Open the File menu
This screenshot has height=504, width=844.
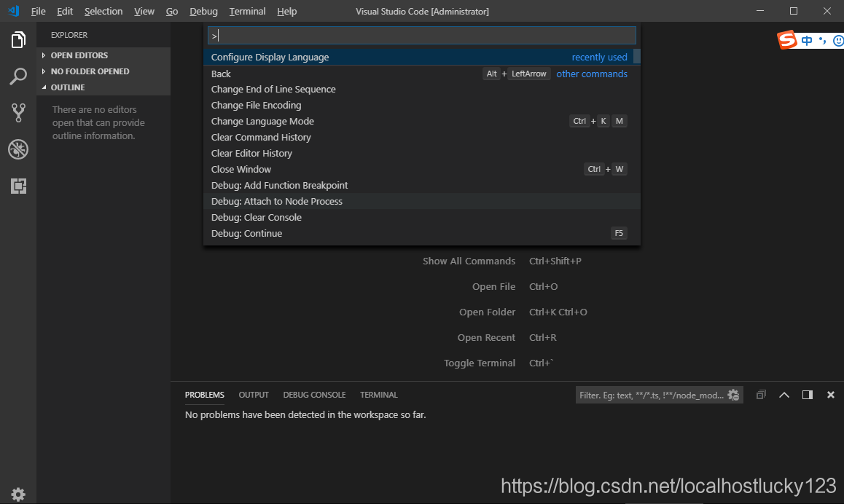(38, 12)
